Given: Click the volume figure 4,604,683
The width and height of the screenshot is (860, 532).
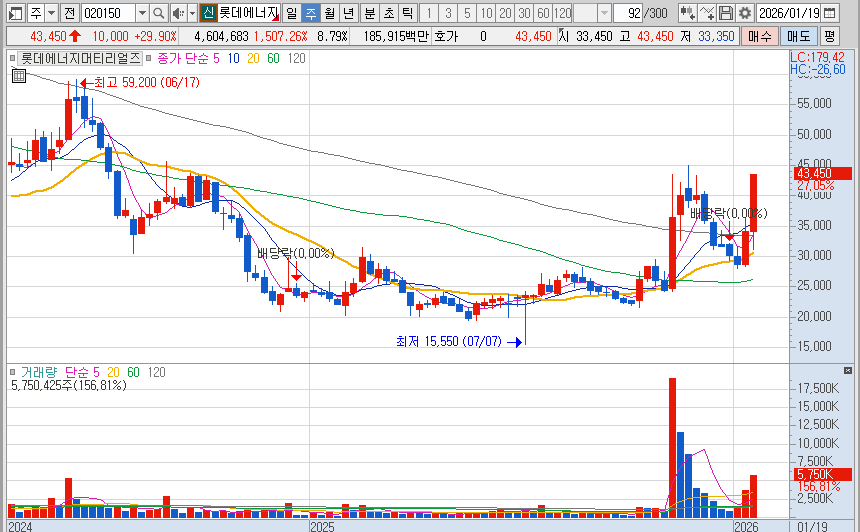Looking at the screenshot, I should pyautogui.click(x=221, y=37).
